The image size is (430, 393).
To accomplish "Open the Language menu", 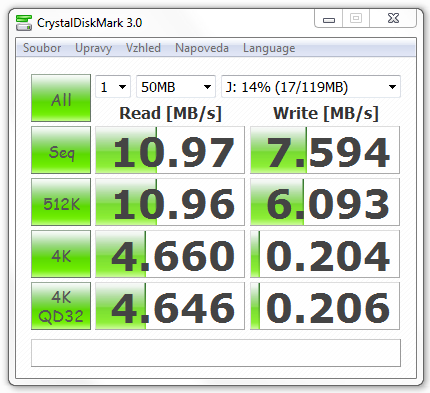I will pyautogui.click(x=269, y=48).
